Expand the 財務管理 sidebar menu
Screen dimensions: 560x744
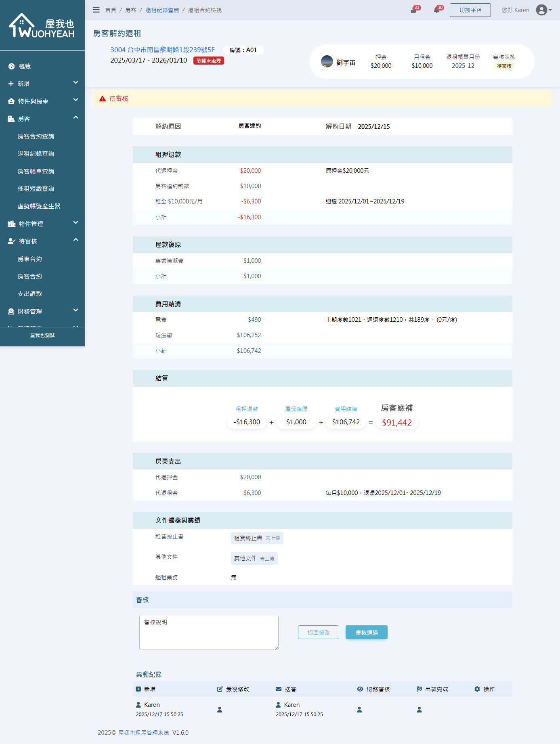tap(42, 312)
